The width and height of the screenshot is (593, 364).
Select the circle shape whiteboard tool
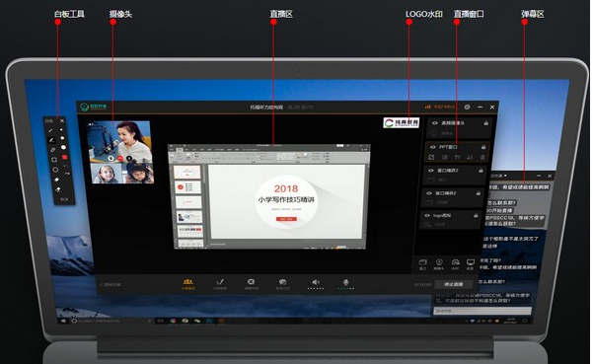55,170
